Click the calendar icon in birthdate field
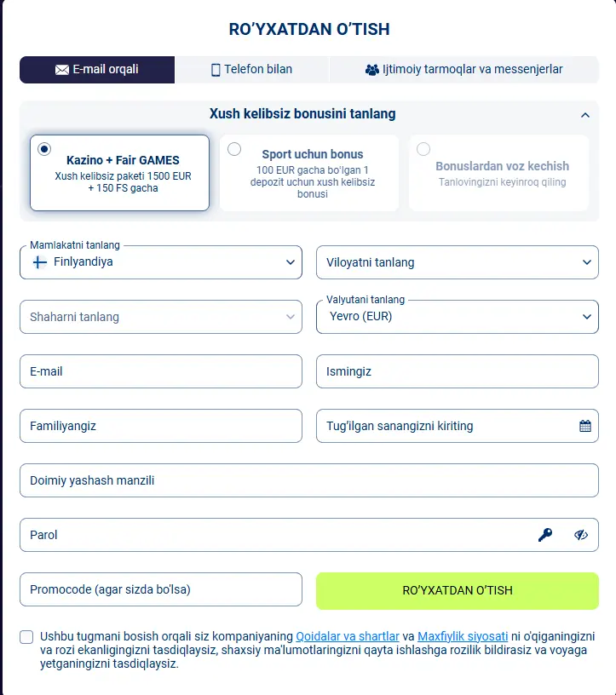616x695 pixels. pyautogui.click(x=585, y=426)
